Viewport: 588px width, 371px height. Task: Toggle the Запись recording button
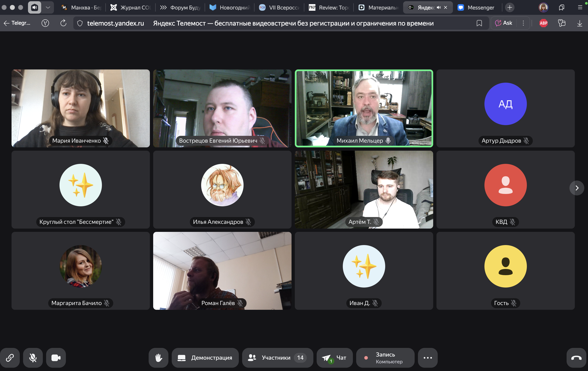coord(385,358)
